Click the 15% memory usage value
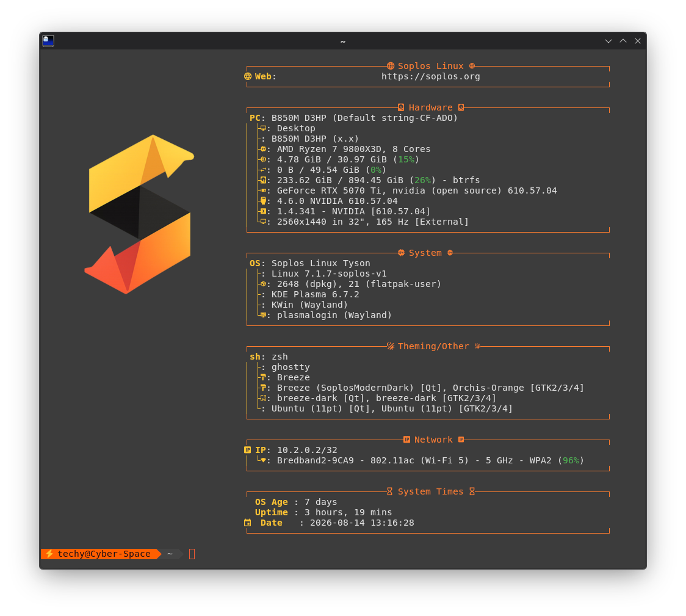 point(406,160)
